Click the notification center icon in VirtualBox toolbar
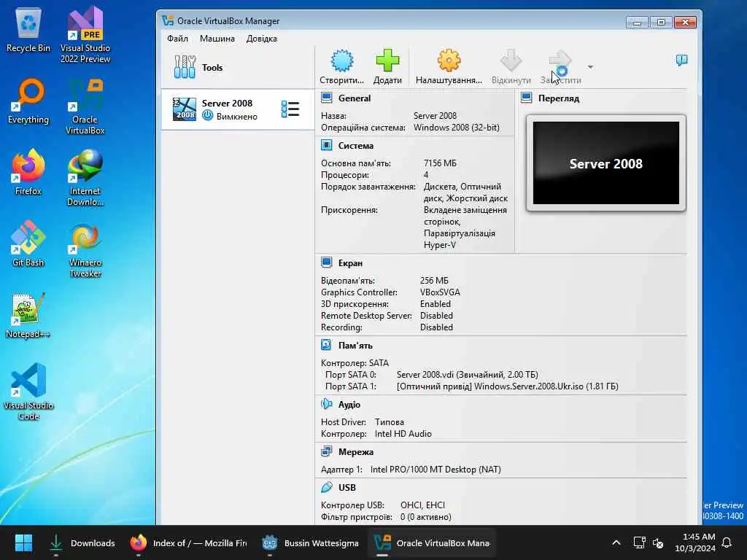747x560 pixels. [682, 60]
